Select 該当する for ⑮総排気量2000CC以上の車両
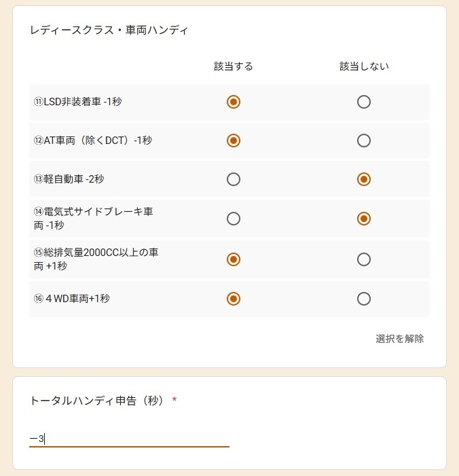This screenshot has height=476, width=459. pyautogui.click(x=234, y=259)
